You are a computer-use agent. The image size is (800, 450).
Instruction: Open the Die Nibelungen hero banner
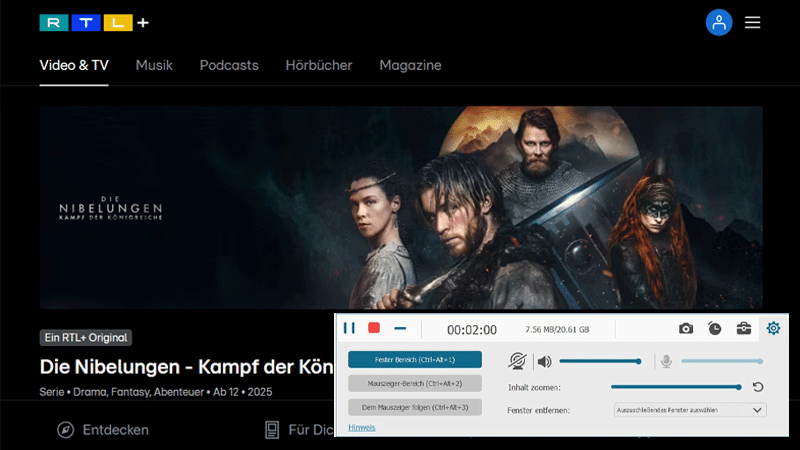click(401, 207)
